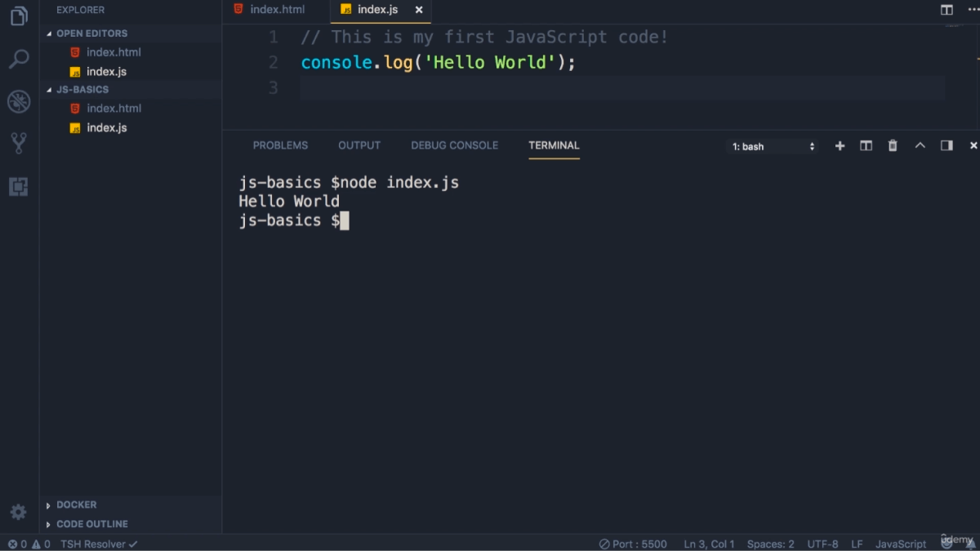Open the Source Control view
Screen dimensions: 980x551
(18, 144)
